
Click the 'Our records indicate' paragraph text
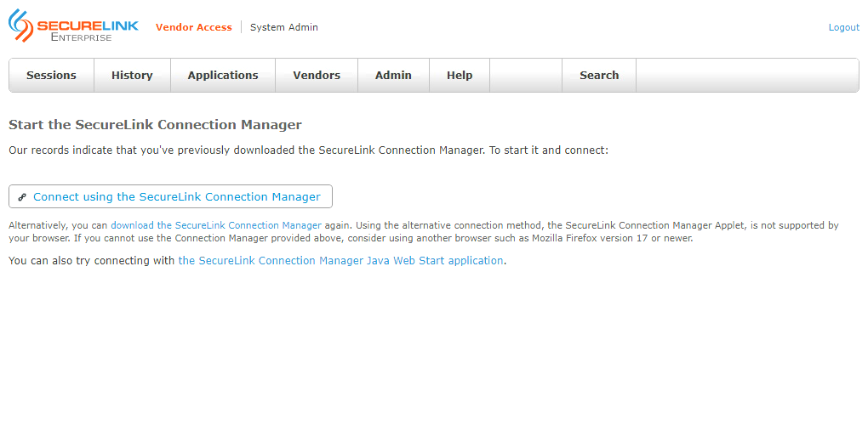coord(308,150)
